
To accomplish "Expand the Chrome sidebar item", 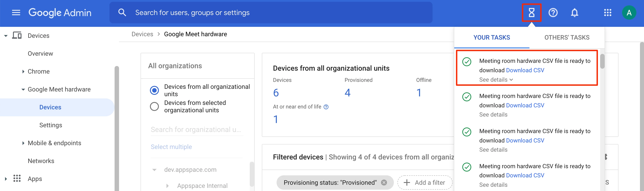I will pos(23,72).
